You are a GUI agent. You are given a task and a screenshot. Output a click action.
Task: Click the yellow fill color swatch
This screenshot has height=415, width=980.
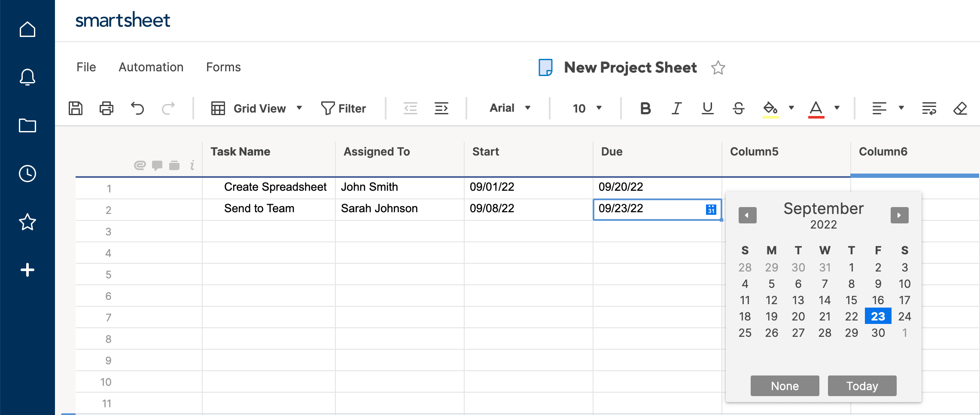pos(770,108)
